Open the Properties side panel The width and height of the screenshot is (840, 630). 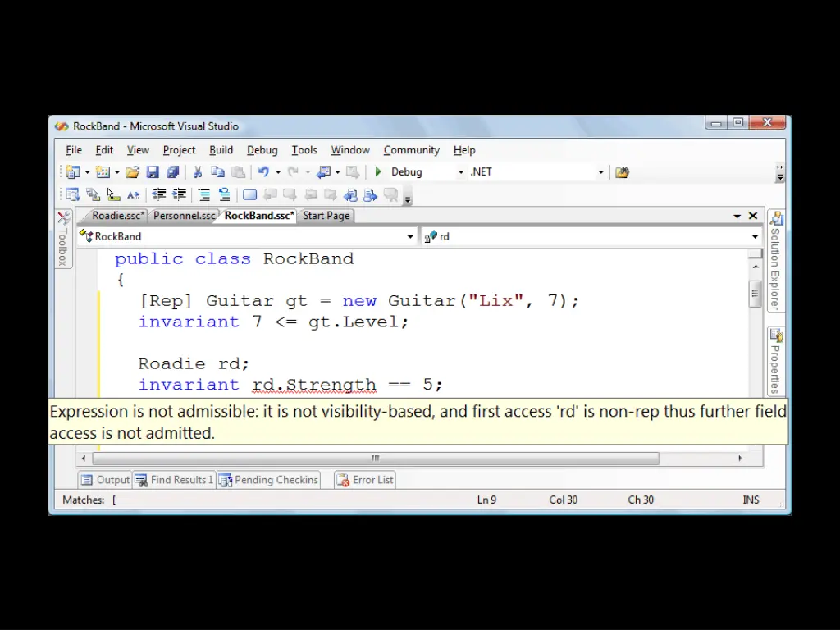click(x=775, y=361)
